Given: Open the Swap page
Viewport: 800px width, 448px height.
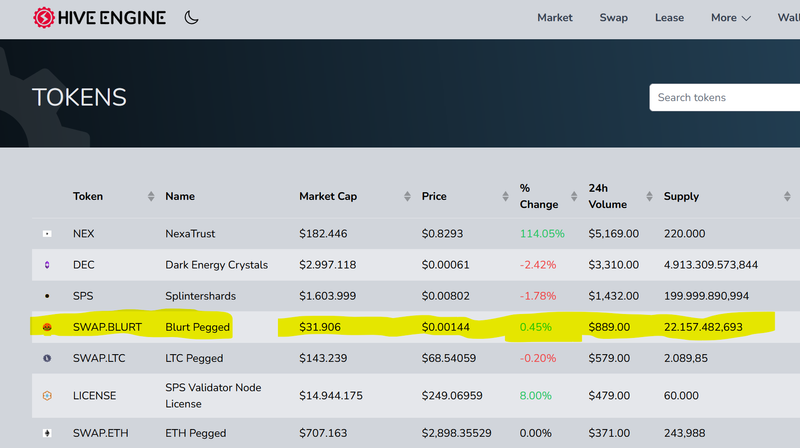Looking at the screenshot, I should (x=613, y=18).
